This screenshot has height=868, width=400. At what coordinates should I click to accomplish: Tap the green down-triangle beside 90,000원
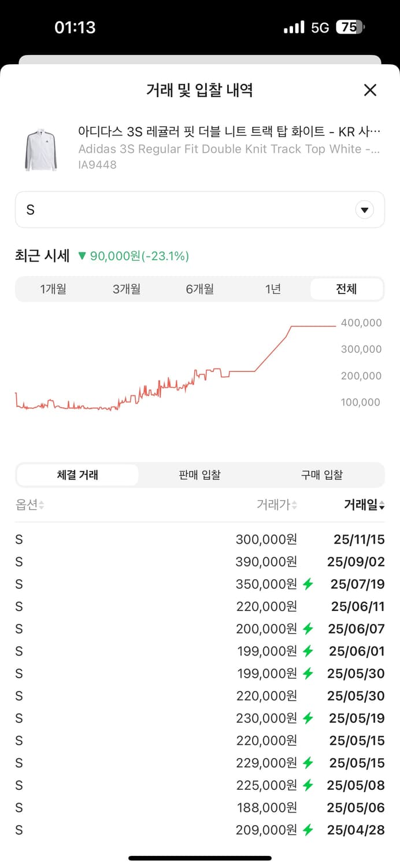[83, 254]
